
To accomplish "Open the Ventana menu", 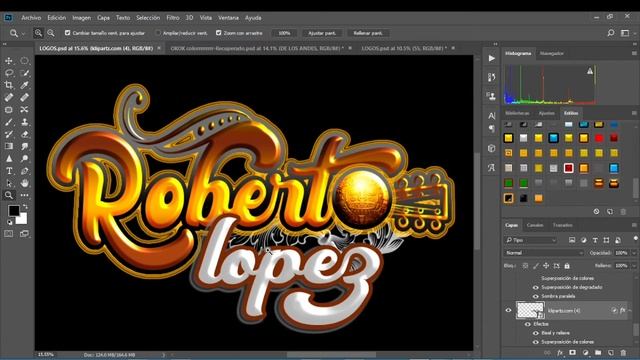I will coord(228,18).
